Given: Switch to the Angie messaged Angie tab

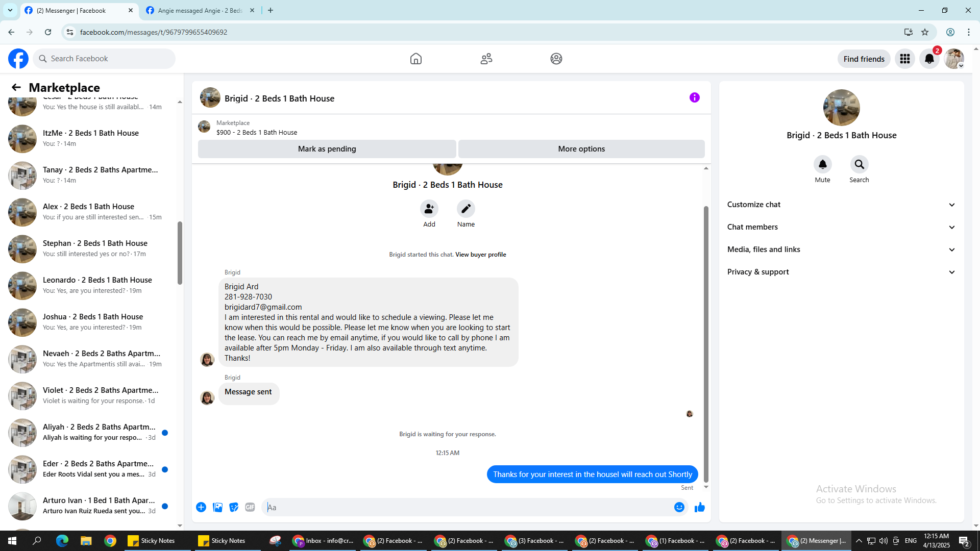Looking at the screenshot, I should [200, 11].
